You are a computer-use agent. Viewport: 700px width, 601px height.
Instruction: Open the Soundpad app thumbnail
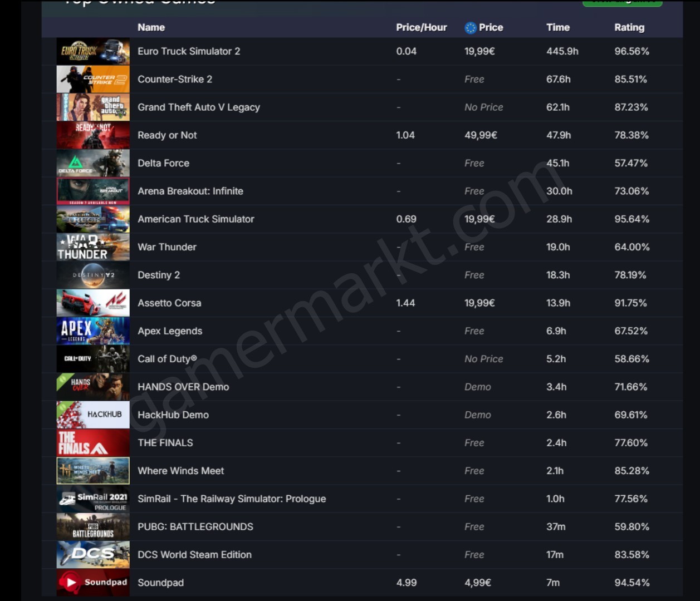pos(93,583)
